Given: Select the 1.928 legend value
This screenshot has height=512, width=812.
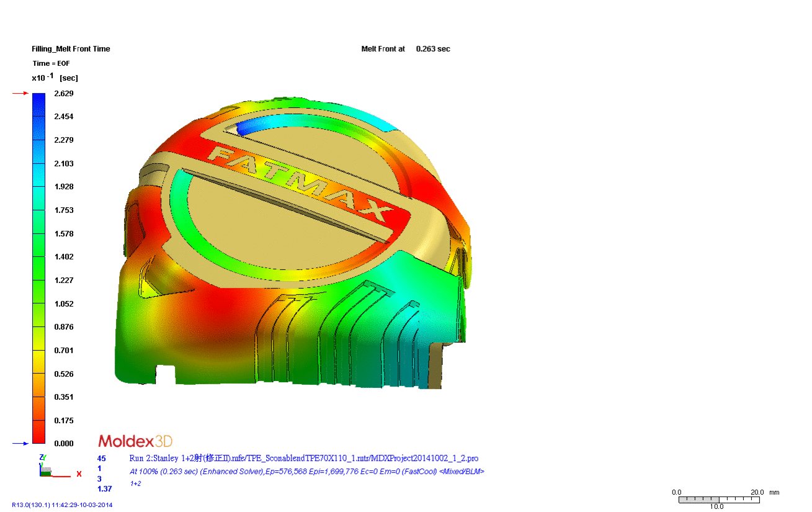Looking at the screenshot, I should (x=64, y=187).
